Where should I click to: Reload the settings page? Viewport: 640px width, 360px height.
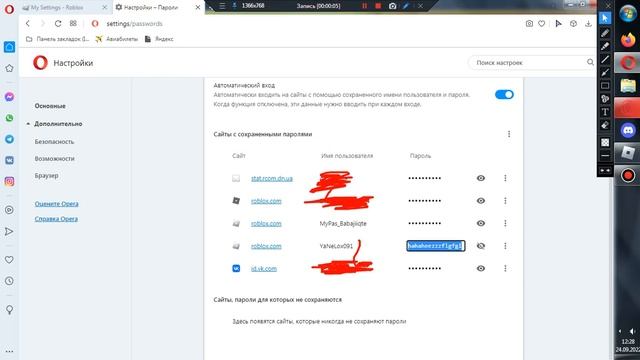coord(58,24)
